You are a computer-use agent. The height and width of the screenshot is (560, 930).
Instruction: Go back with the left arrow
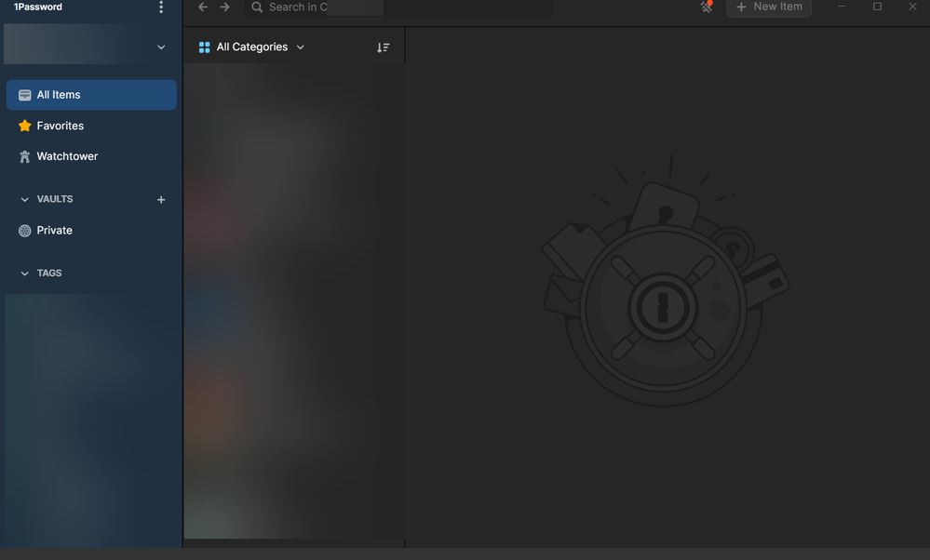[x=203, y=7]
